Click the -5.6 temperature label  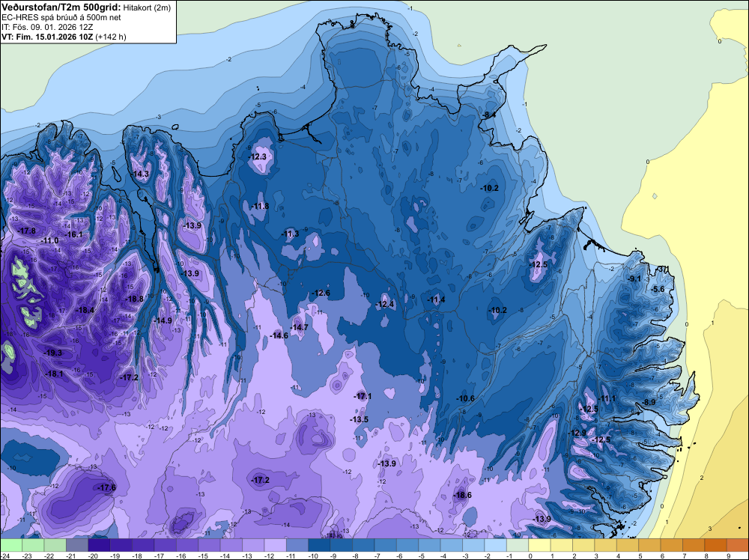[658, 289]
